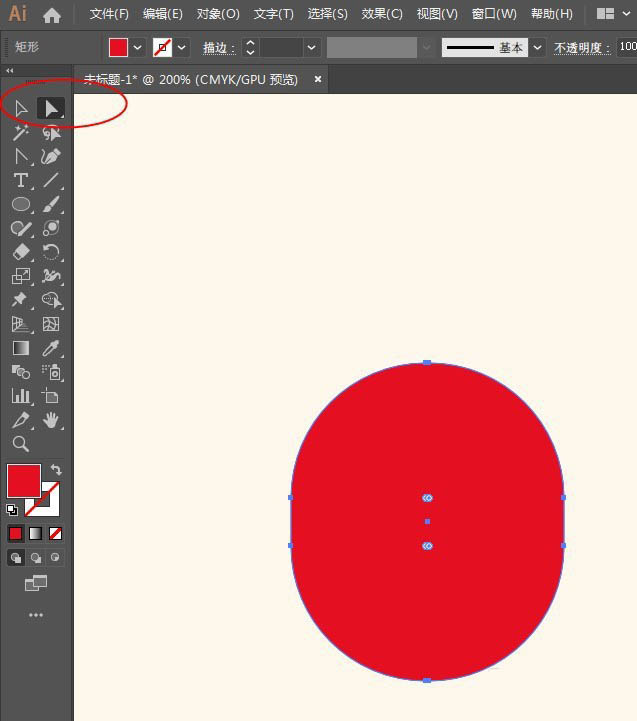
Task: Select the Ellipse tool
Action: (21, 204)
